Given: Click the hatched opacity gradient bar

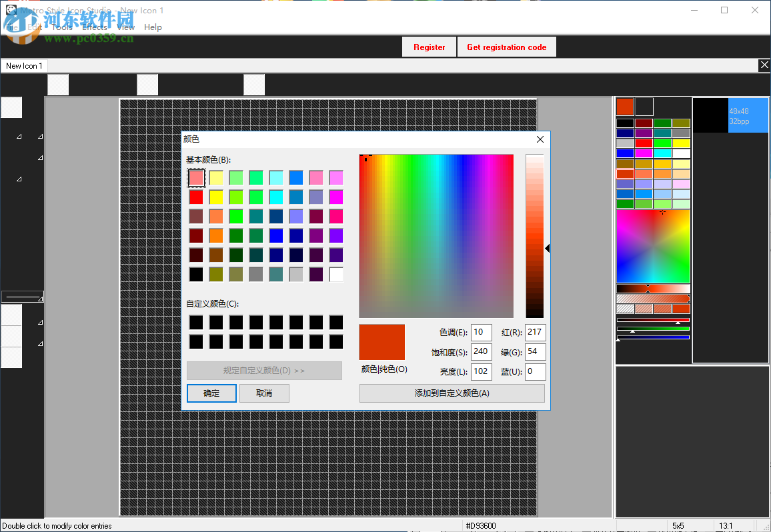Looking at the screenshot, I should pyautogui.click(x=653, y=299).
